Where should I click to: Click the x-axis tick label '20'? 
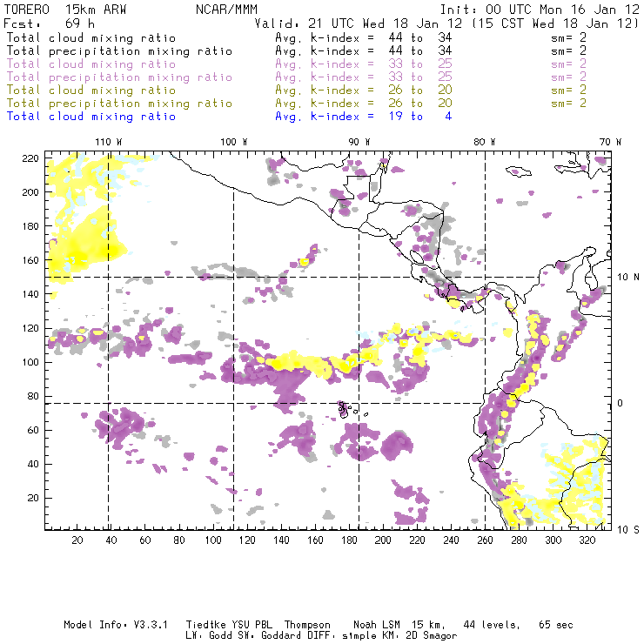pos(77,540)
